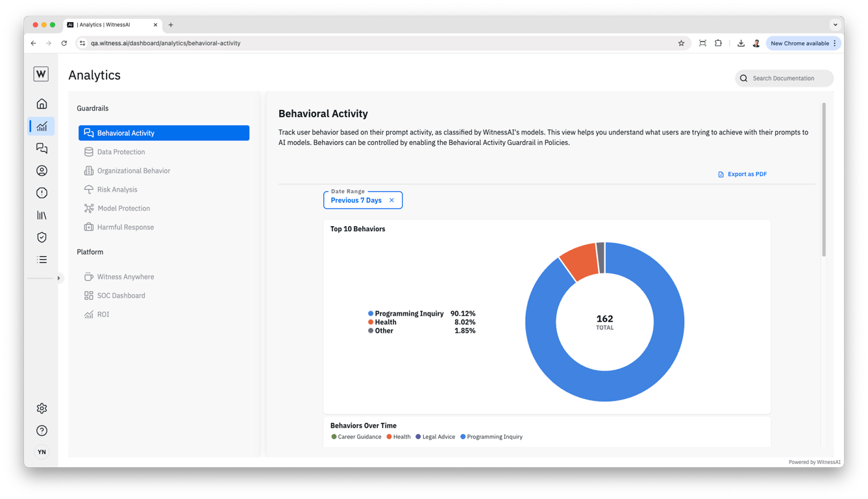Close the Analytics WitnessAI tab
This screenshot has height=499, width=868.
coord(155,25)
